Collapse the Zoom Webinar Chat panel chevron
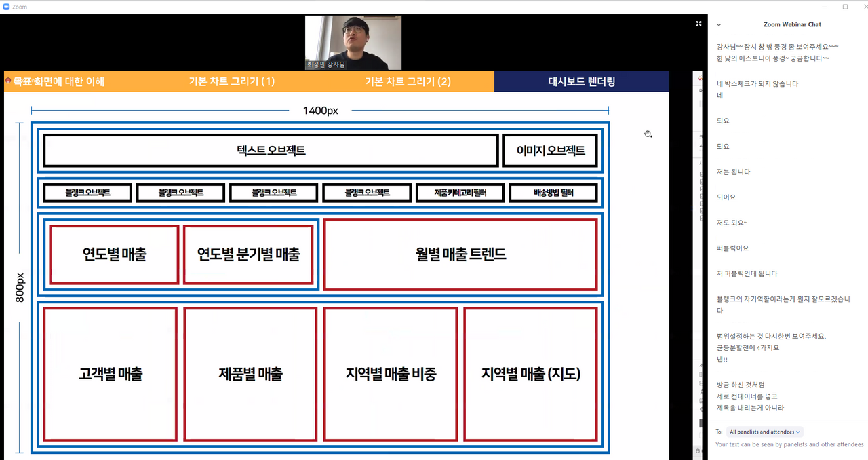The height and width of the screenshot is (460, 868). [x=719, y=24]
